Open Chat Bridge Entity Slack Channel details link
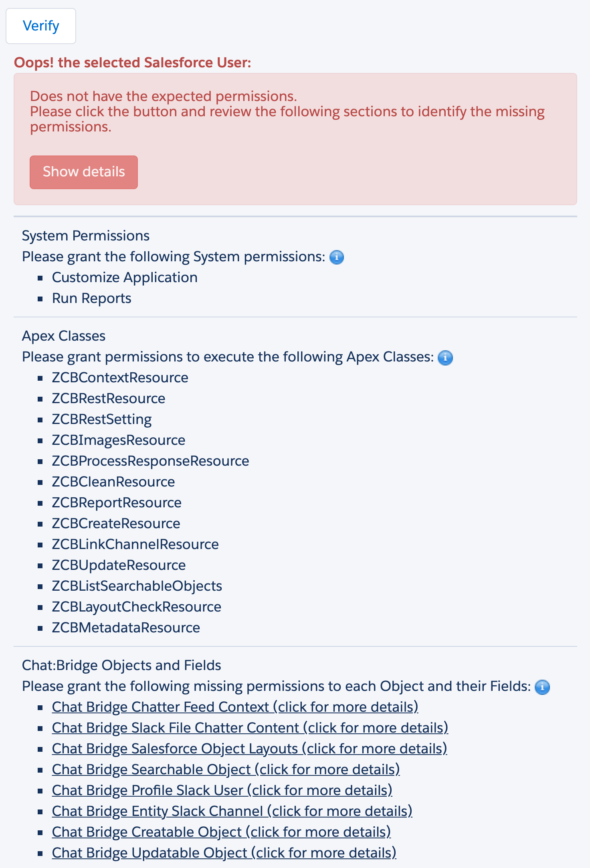The image size is (590, 868). click(232, 811)
